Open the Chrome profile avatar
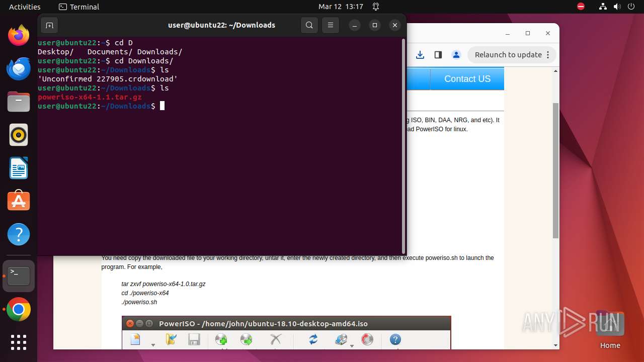 456,55
